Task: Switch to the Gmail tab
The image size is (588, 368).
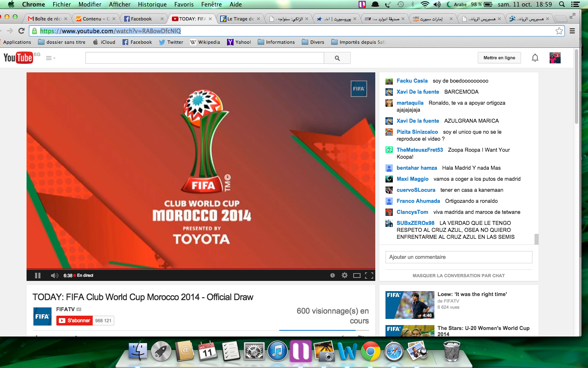Action: coord(48,19)
